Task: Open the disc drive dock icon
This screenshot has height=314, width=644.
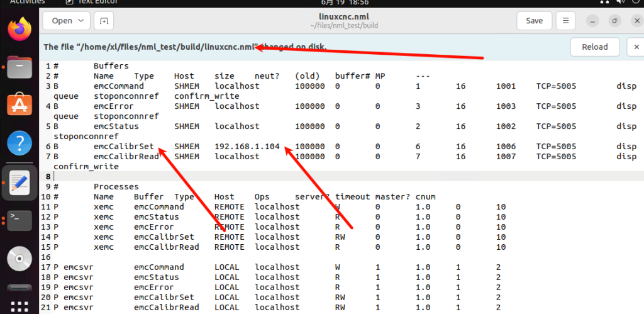Action: (19, 259)
